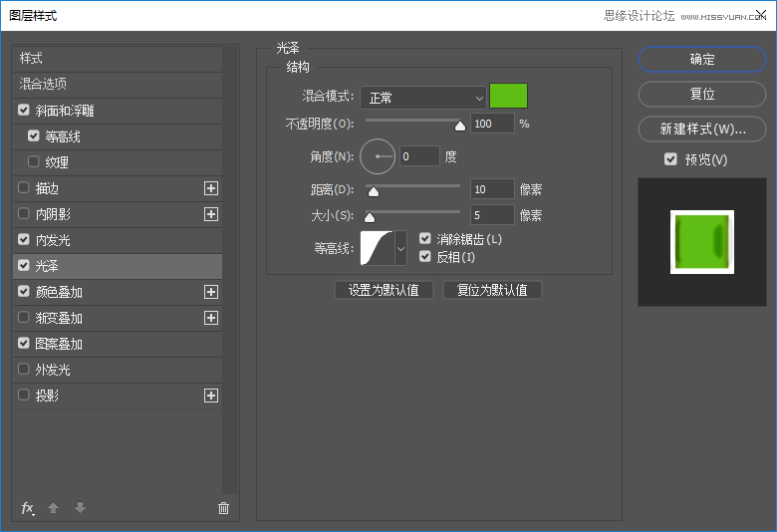Enable the 渐变叠加 checkbox
This screenshot has height=532, width=777.
click(23, 318)
